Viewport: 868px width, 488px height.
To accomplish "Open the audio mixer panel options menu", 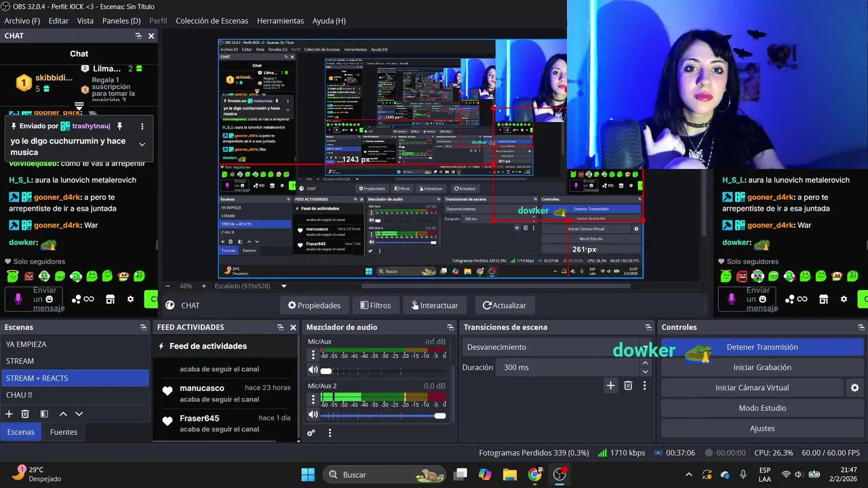I will click(330, 433).
